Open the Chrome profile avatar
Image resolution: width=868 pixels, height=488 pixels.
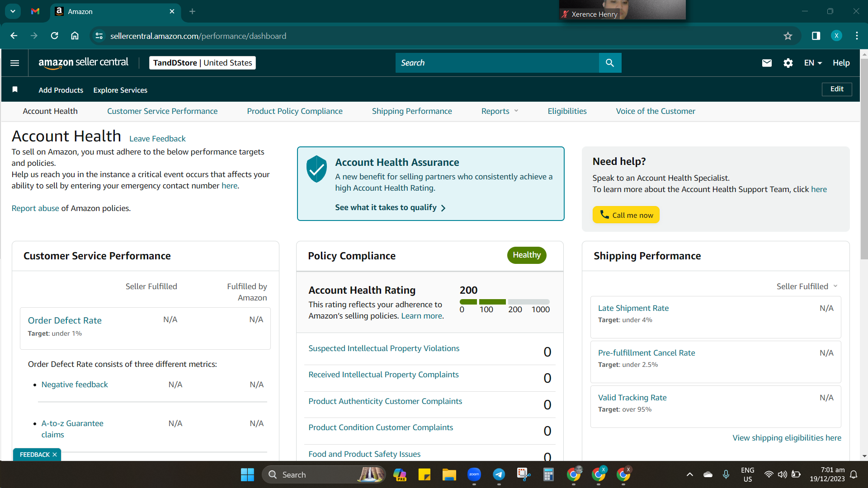[x=836, y=36]
